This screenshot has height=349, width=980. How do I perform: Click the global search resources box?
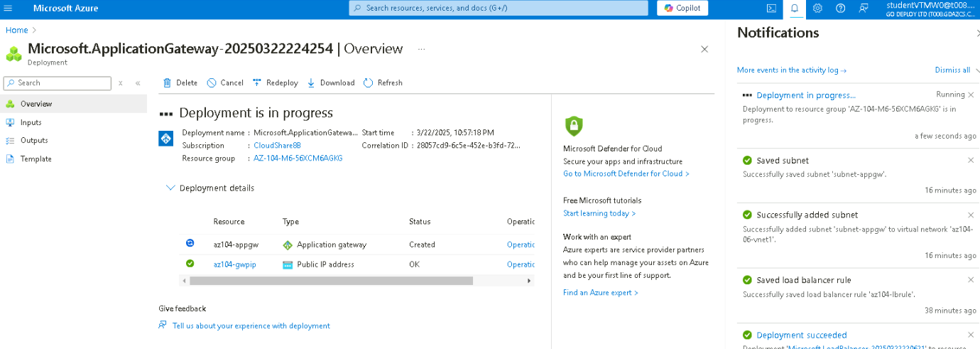[499, 9]
